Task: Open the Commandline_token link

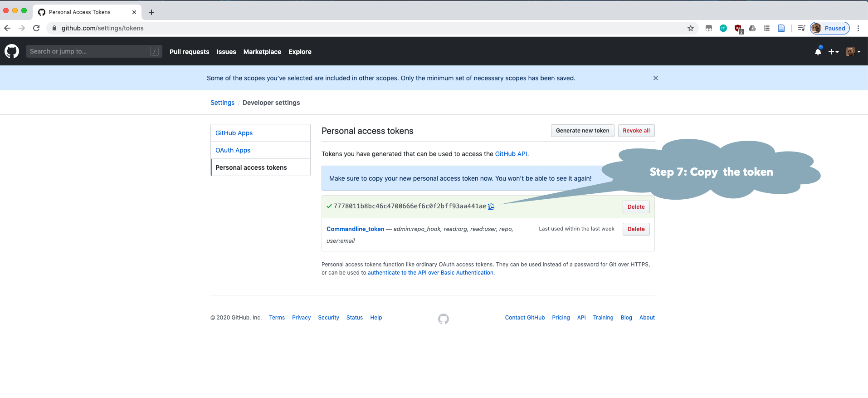Action: (x=355, y=229)
